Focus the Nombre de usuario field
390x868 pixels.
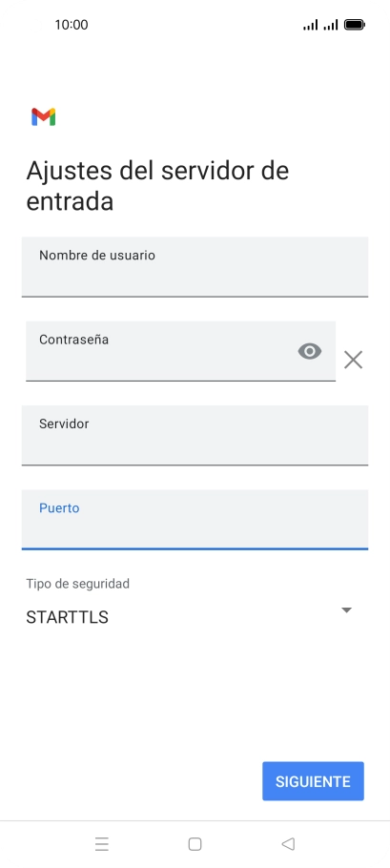pos(195,267)
